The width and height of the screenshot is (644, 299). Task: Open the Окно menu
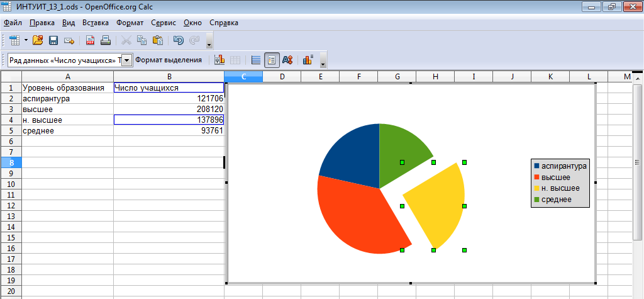click(x=192, y=23)
